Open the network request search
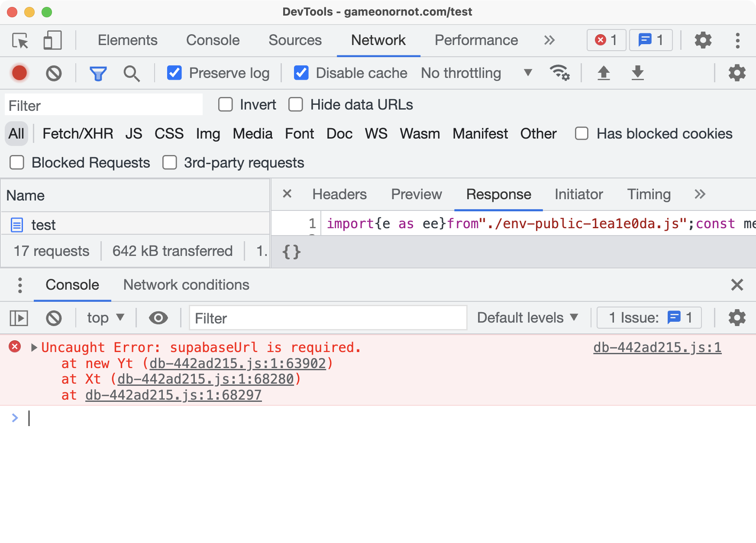Image resolution: width=756 pixels, height=543 pixels. [132, 73]
